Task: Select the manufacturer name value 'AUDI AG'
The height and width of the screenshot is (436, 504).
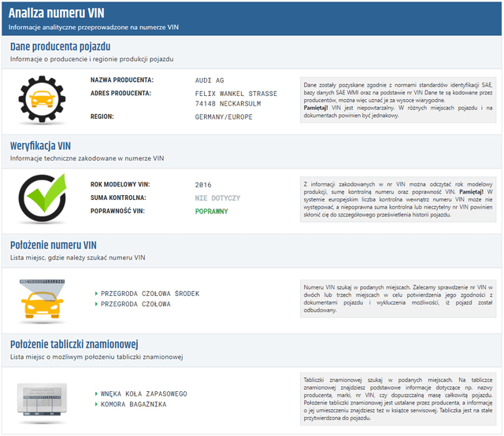Action: (x=209, y=80)
